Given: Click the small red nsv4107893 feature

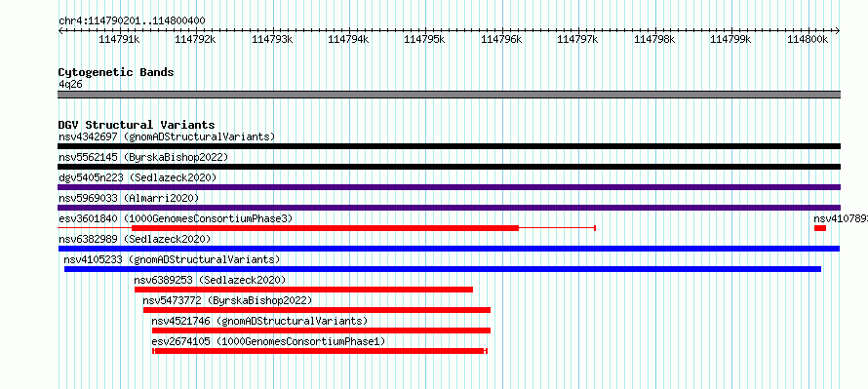Looking at the screenshot, I should point(820,228).
